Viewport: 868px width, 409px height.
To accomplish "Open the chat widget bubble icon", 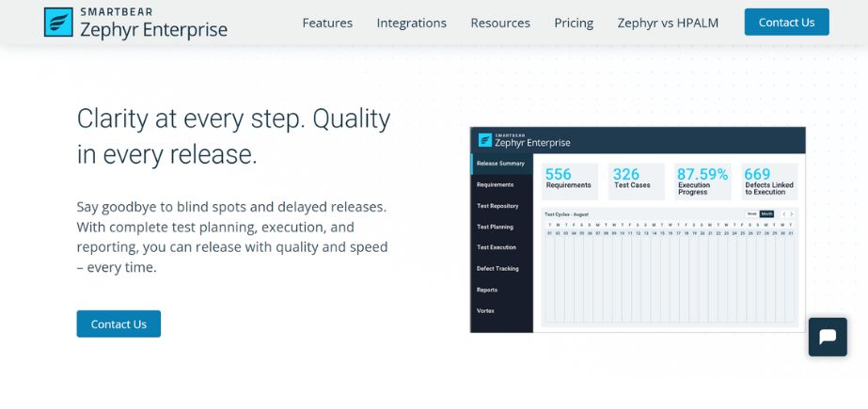I will click(x=828, y=337).
